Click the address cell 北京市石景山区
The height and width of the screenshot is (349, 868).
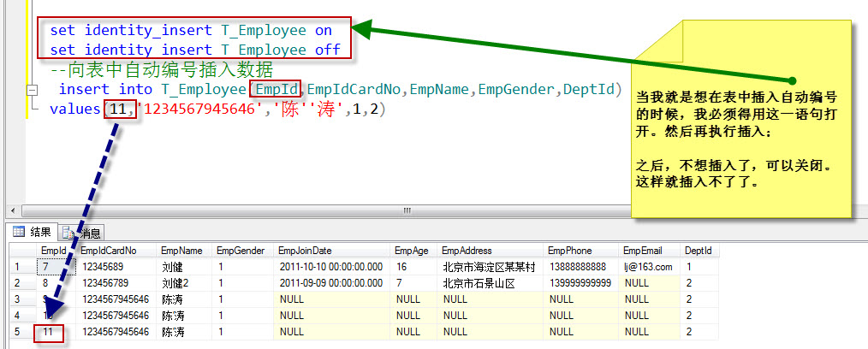pos(490,283)
